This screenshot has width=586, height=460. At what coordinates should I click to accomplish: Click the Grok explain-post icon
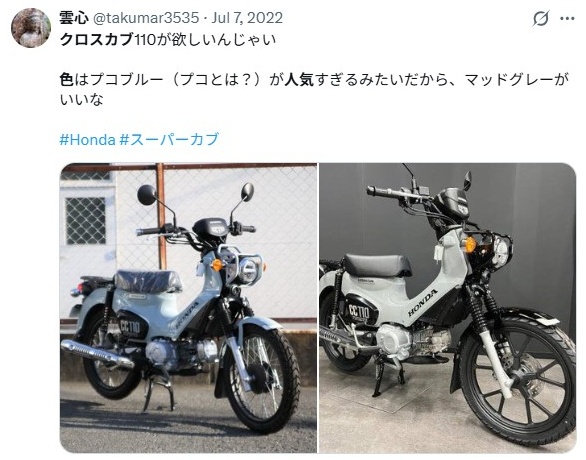(x=541, y=18)
